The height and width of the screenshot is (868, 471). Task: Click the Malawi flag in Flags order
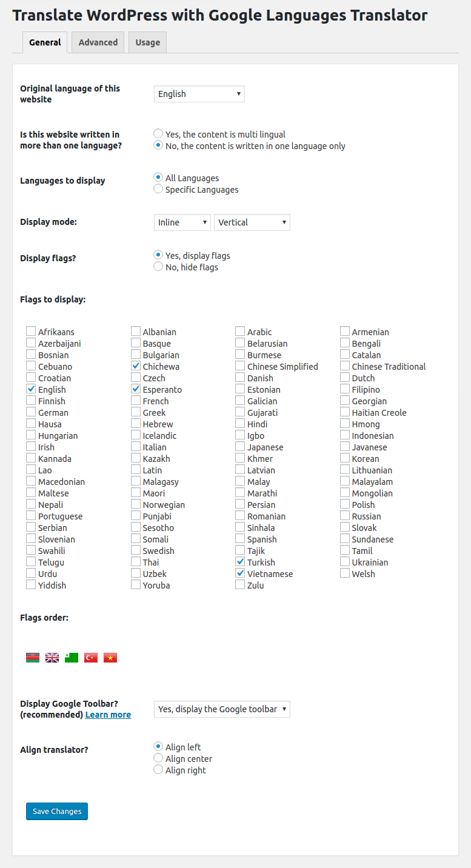[x=33, y=658]
